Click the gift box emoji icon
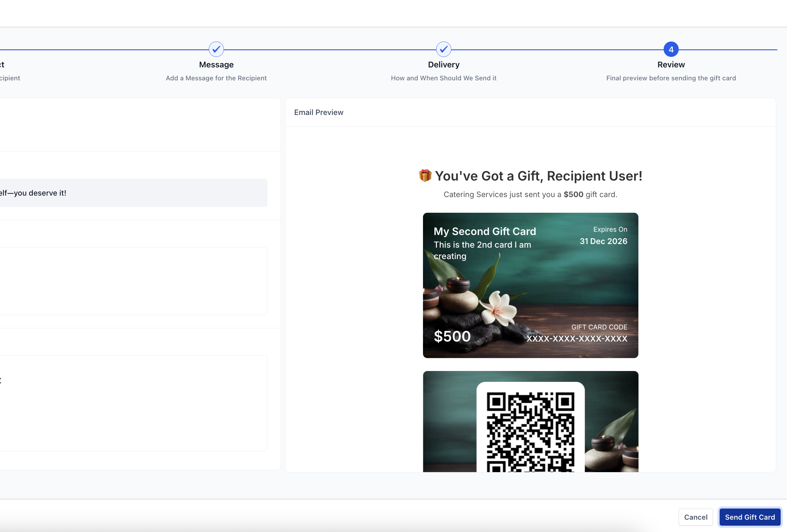Image resolution: width=787 pixels, height=532 pixels. coord(425,175)
